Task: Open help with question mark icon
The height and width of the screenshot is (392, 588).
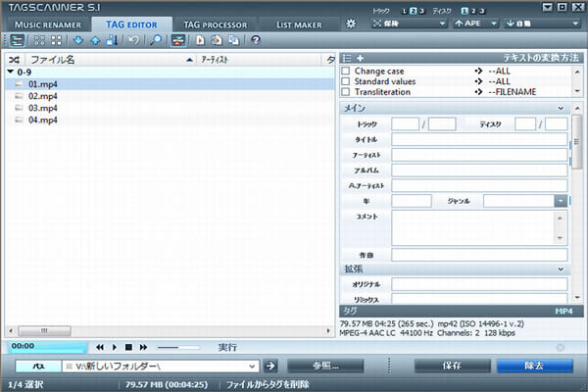Action: [x=256, y=40]
